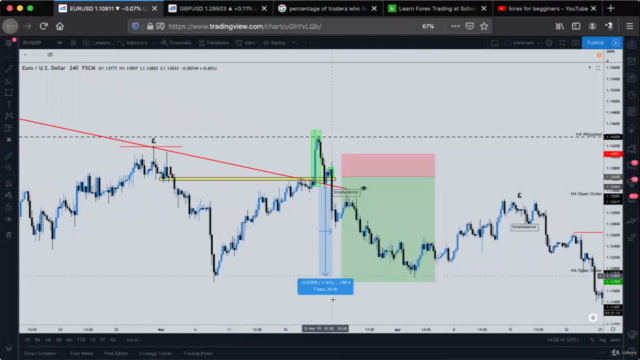Viewport: 640px width, 360px height.
Task: Click the scroll to latest bar button
Action: (593, 318)
